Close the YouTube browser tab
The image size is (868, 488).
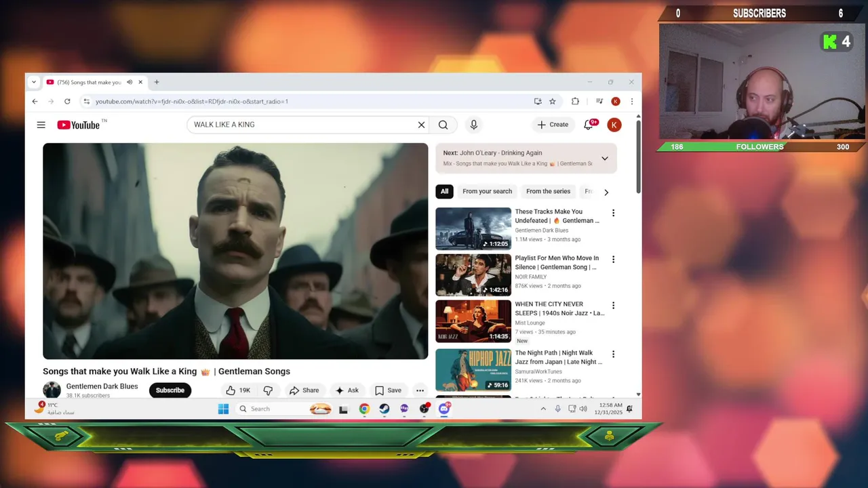pyautogui.click(x=140, y=82)
